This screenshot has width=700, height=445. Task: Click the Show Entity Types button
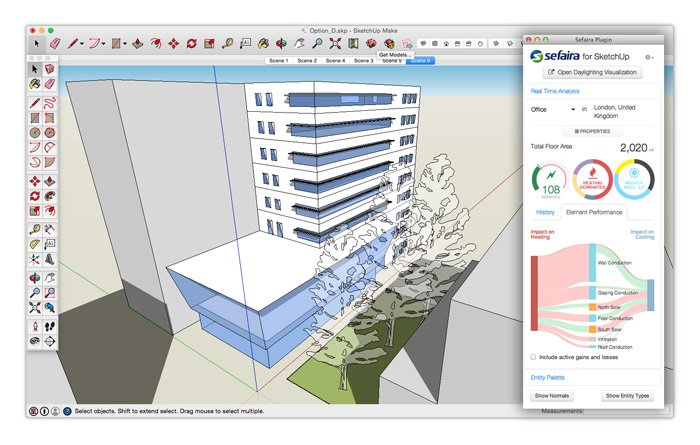point(626,396)
